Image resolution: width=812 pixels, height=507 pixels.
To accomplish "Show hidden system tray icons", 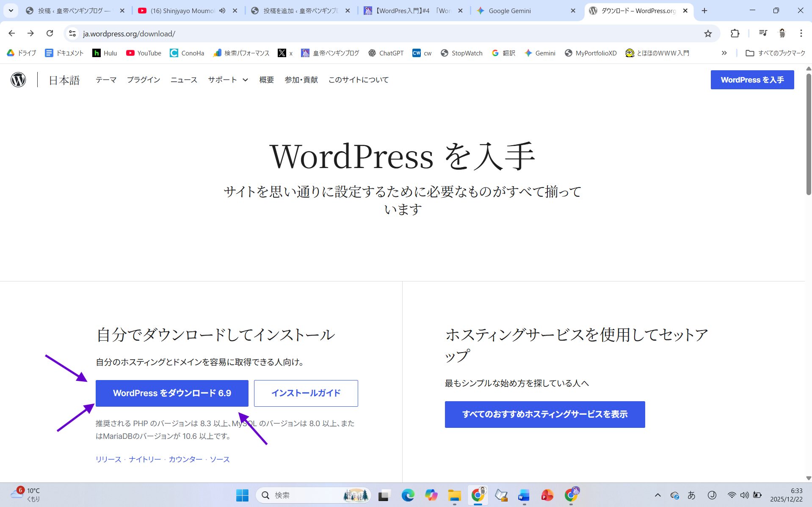I will pos(657,495).
